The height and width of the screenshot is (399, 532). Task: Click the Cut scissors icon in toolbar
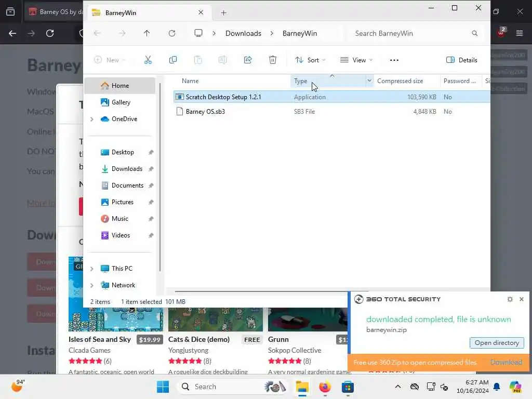tap(148, 60)
